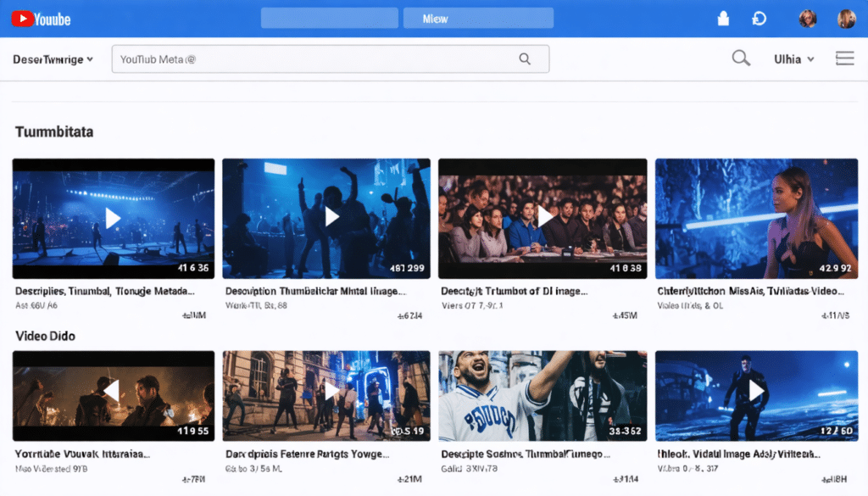Click the Video Dido section heading
Screen dimensions: 868x496
[x=46, y=336]
